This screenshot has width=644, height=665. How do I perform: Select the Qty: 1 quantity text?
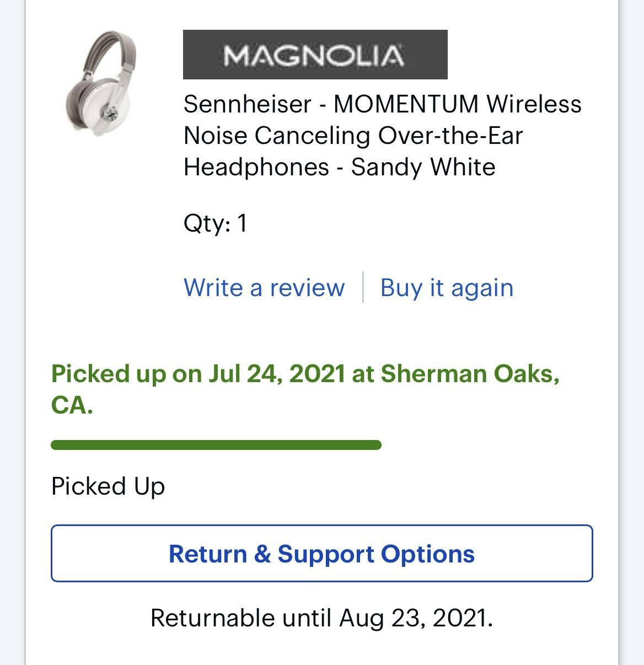click(216, 223)
